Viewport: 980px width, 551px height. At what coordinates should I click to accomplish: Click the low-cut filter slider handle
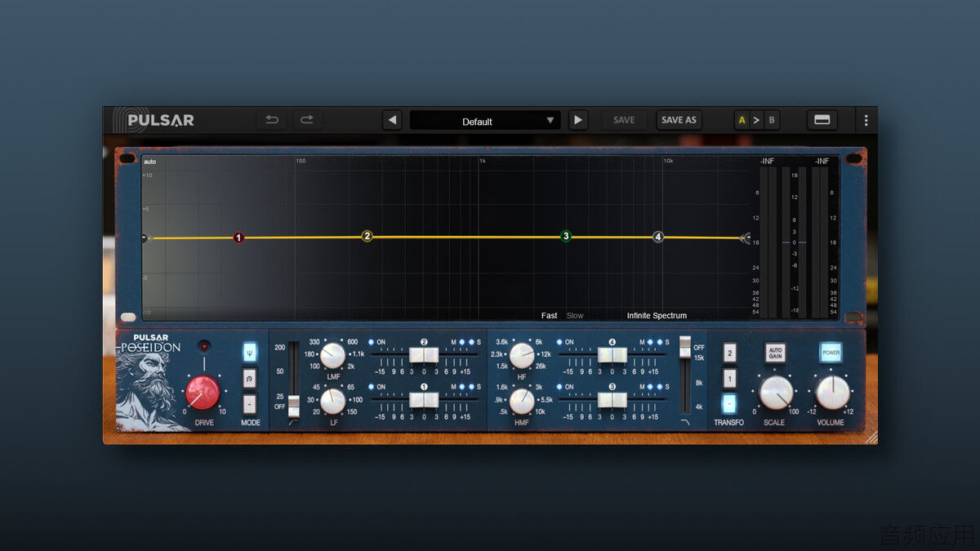[x=294, y=406]
